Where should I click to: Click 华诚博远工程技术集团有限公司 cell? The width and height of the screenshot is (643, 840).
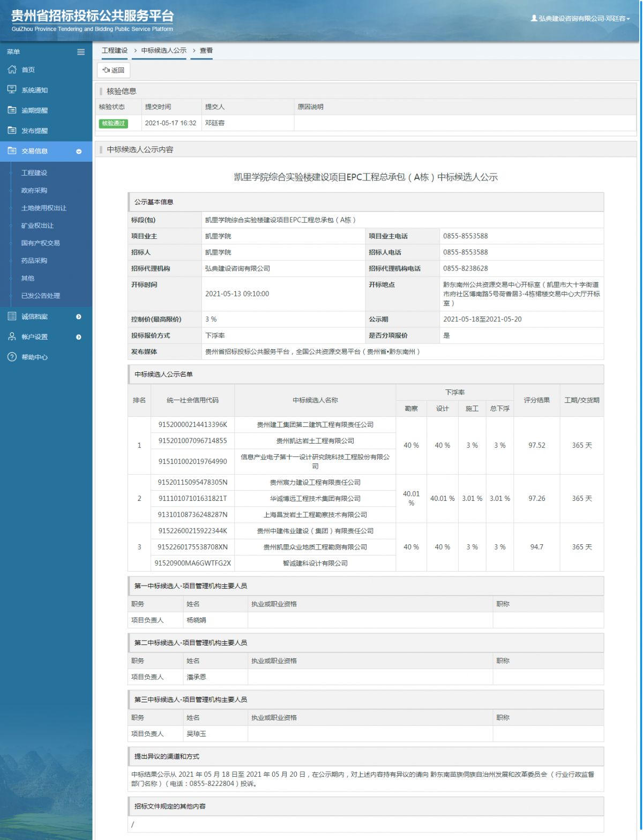click(315, 499)
